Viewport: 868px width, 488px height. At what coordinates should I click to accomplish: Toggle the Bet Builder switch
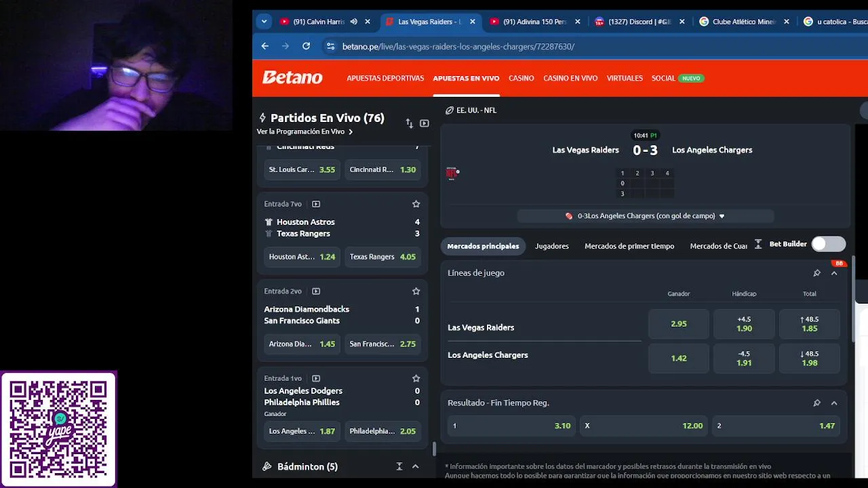click(828, 244)
